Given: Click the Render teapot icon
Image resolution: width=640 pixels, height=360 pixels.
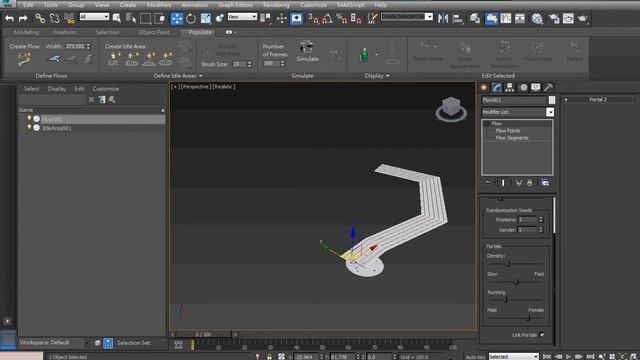Looking at the screenshot, I should coord(583,18).
